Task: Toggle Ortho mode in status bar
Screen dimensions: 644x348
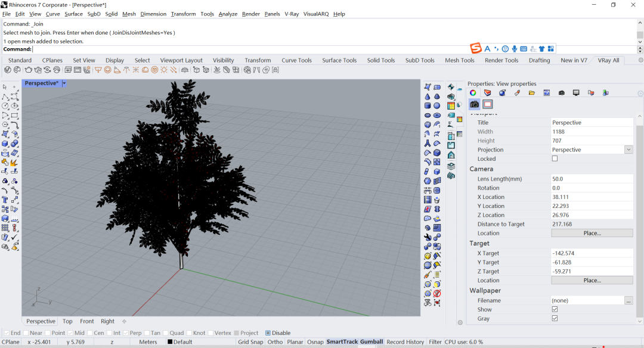Action: click(275, 342)
